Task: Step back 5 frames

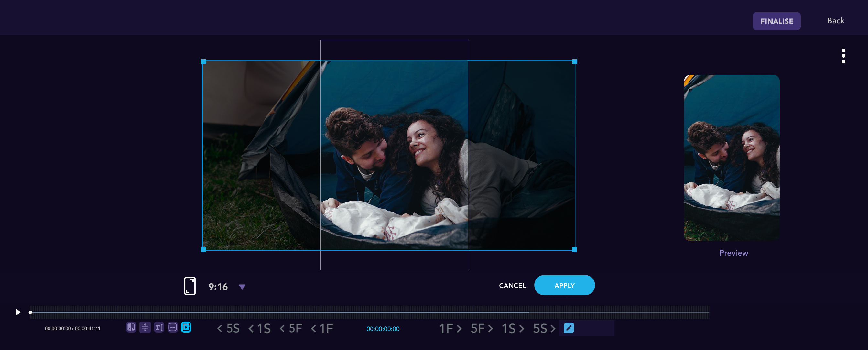Action: coord(291,328)
